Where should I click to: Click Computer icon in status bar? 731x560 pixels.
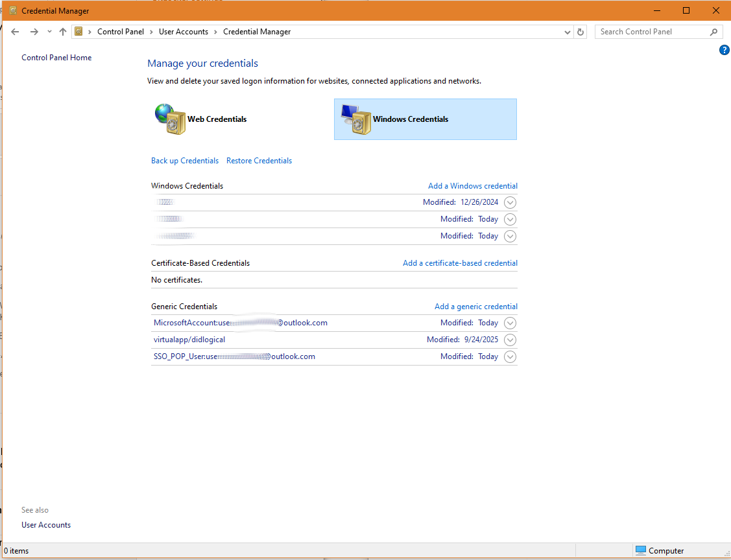pyautogui.click(x=641, y=550)
